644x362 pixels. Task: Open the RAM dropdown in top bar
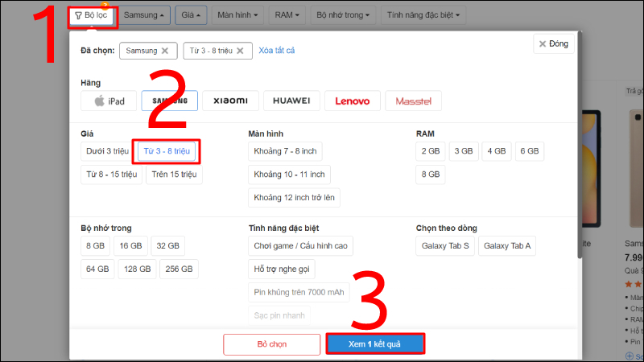click(287, 15)
